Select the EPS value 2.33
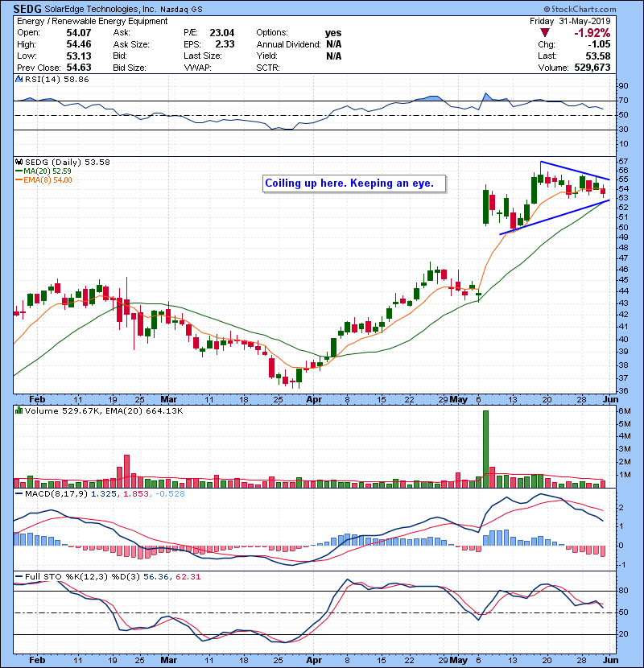644x668 pixels. (225, 44)
